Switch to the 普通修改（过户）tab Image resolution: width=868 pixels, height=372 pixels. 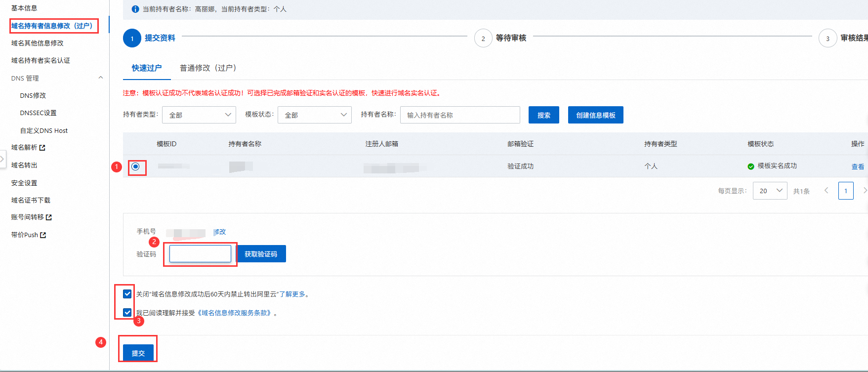click(208, 68)
